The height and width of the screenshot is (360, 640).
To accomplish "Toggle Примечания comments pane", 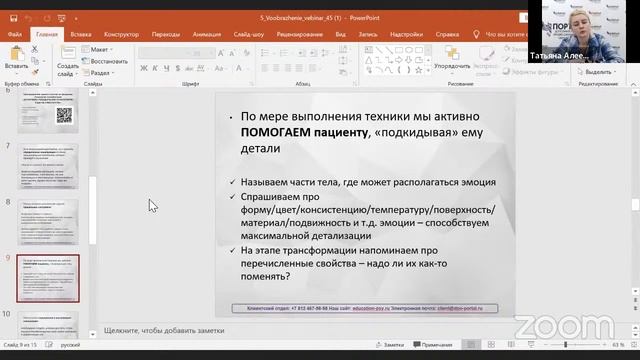I will click(x=433, y=345).
